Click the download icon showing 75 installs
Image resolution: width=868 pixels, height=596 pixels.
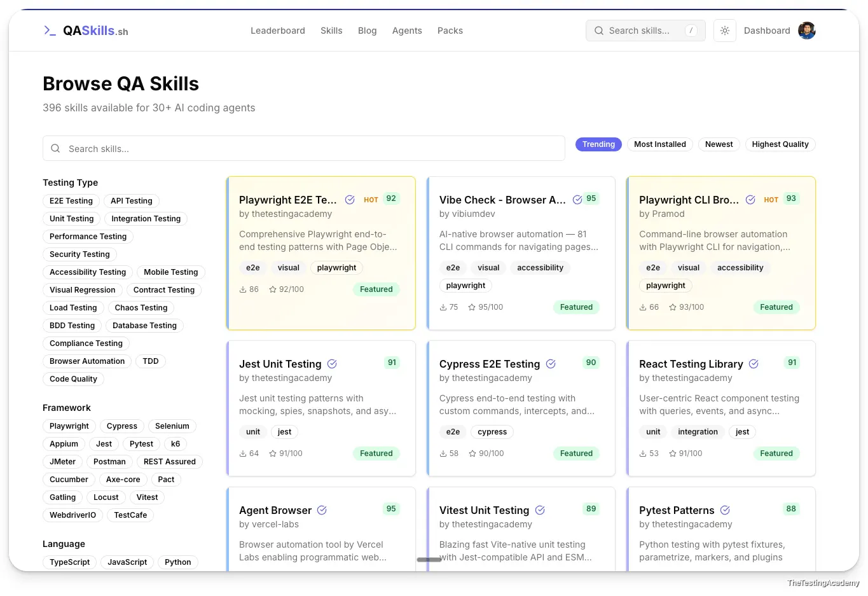pos(443,307)
